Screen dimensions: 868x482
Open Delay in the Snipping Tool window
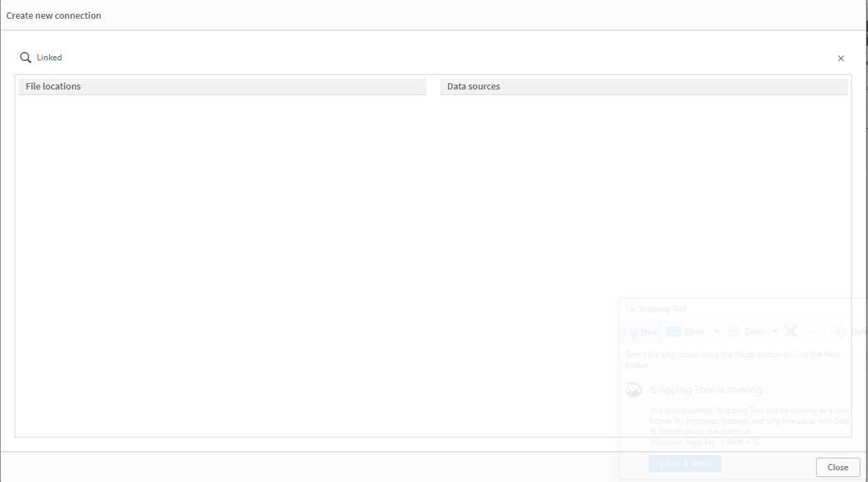click(x=746, y=332)
